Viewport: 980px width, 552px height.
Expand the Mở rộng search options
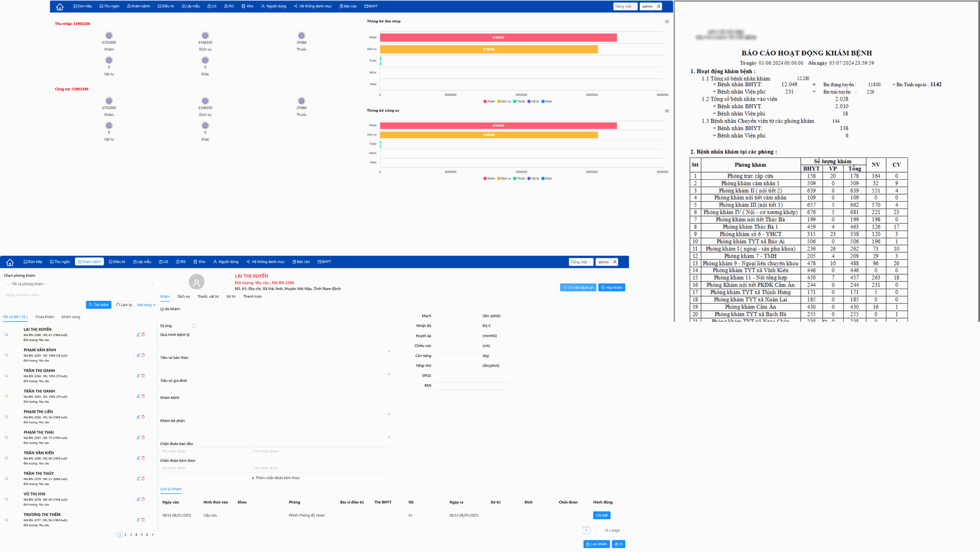point(146,305)
